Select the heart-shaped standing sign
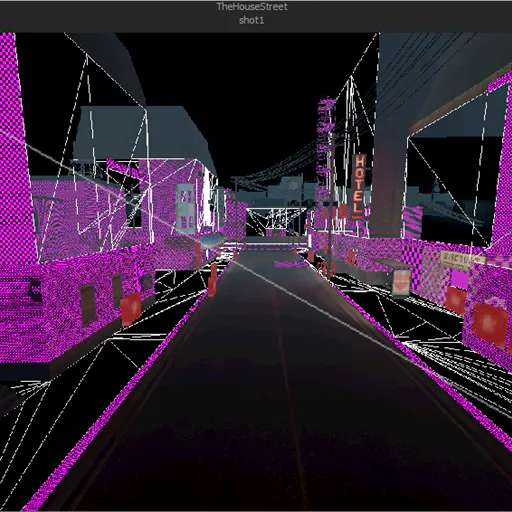Image resolution: width=512 pixels, height=512 pixels. point(402,283)
